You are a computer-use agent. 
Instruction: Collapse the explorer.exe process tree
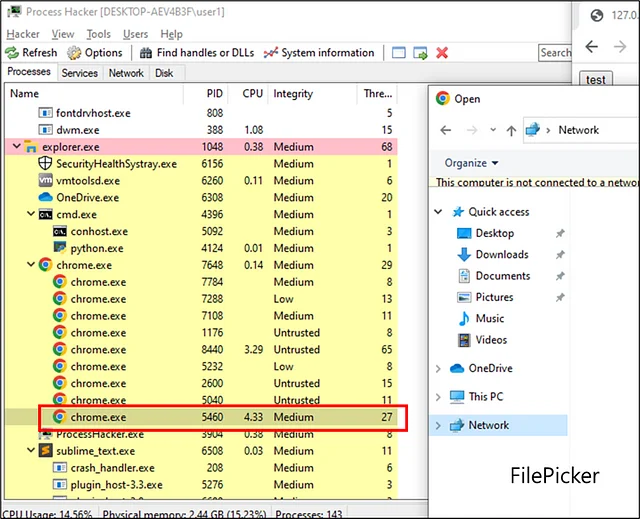[16, 147]
